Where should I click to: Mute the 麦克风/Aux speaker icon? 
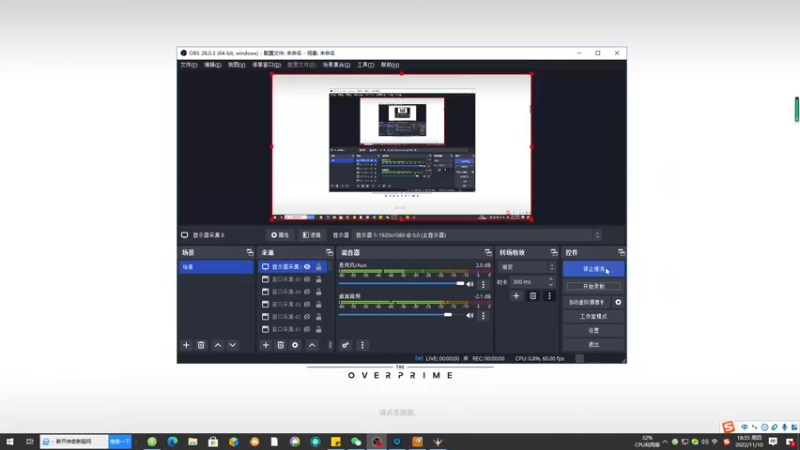[x=470, y=285]
